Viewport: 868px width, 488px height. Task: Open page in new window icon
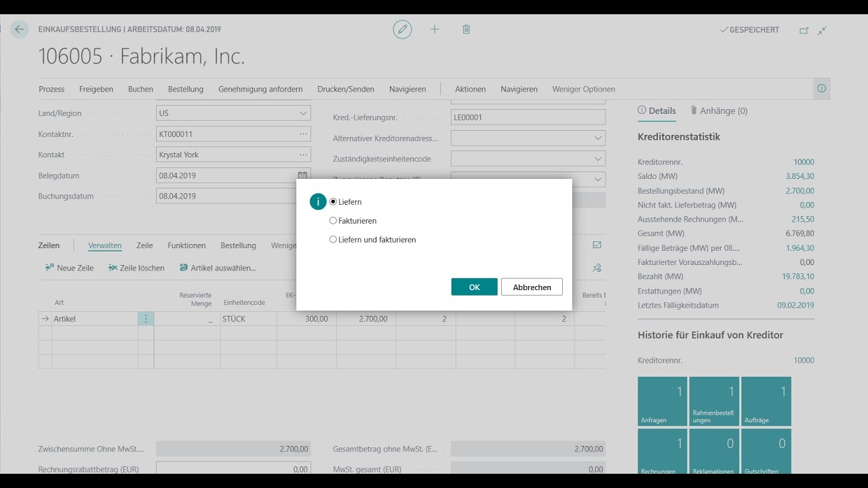804,30
